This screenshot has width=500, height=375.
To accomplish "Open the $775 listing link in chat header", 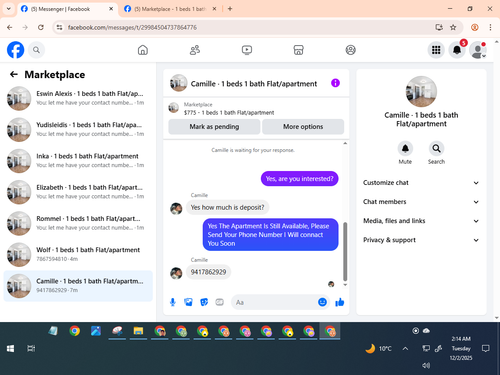I will click(x=229, y=113).
